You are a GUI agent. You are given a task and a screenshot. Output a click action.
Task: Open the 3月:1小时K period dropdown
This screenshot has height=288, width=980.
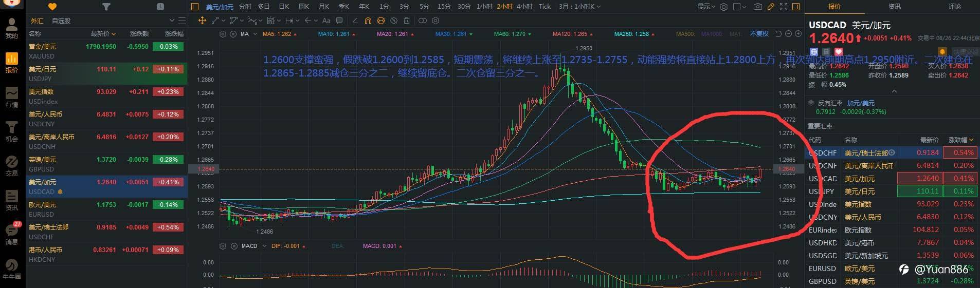pyautogui.click(x=579, y=7)
